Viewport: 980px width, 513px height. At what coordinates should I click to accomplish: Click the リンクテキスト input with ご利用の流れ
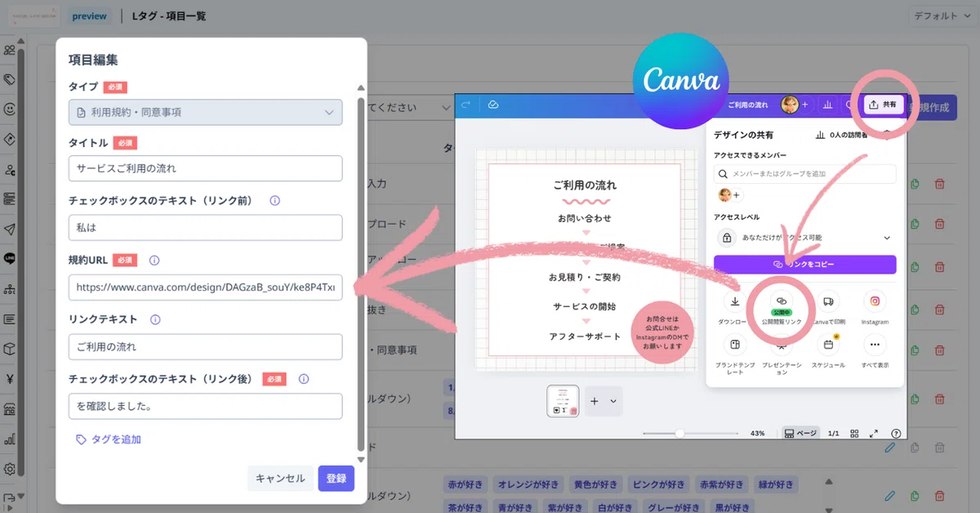(x=205, y=346)
